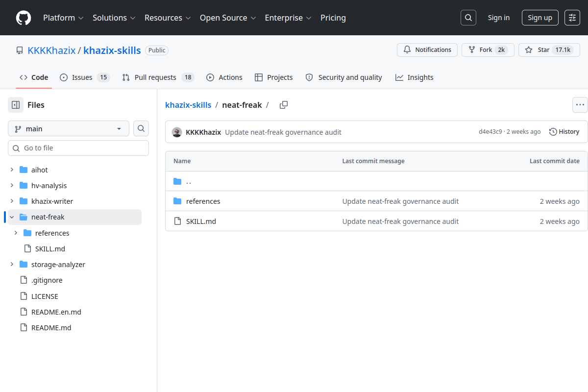Switch to the Security and quality tab
588x392 pixels.
(x=343, y=77)
